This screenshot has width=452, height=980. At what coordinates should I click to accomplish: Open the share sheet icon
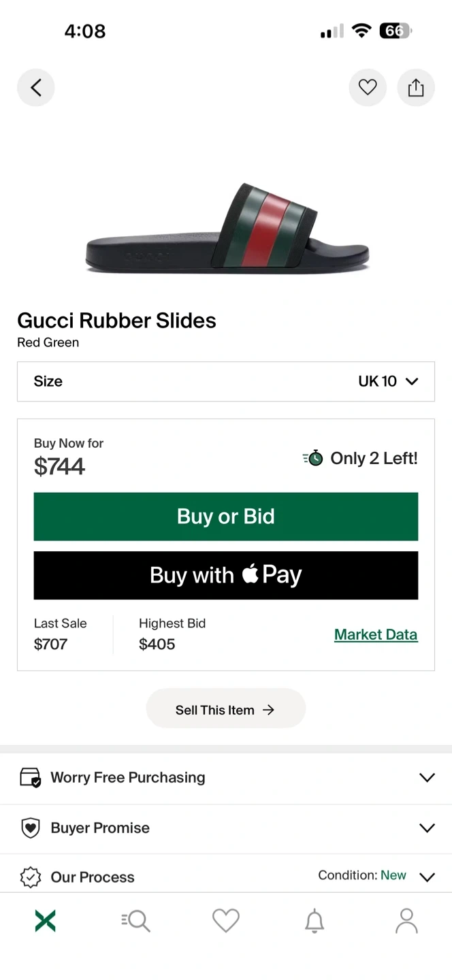pos(416,88)
